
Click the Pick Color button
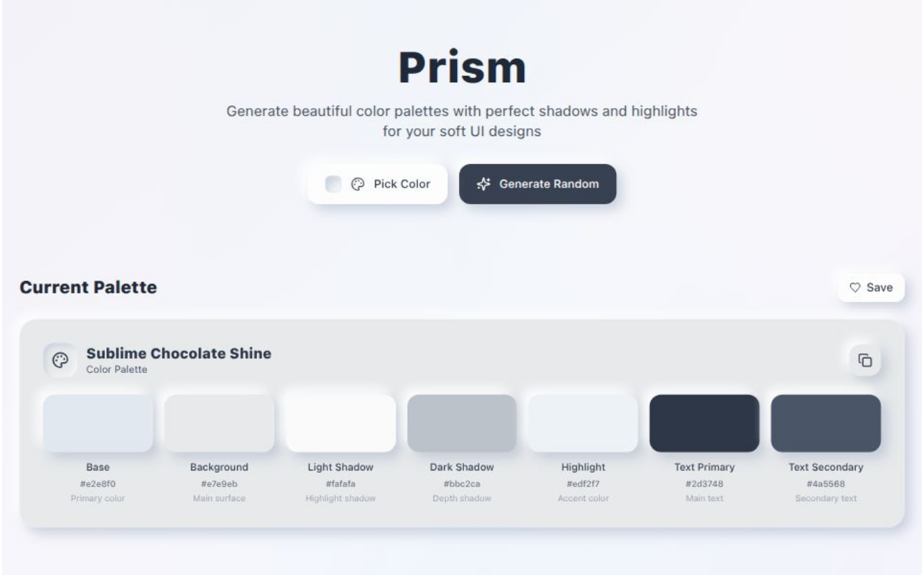point(379,184)
